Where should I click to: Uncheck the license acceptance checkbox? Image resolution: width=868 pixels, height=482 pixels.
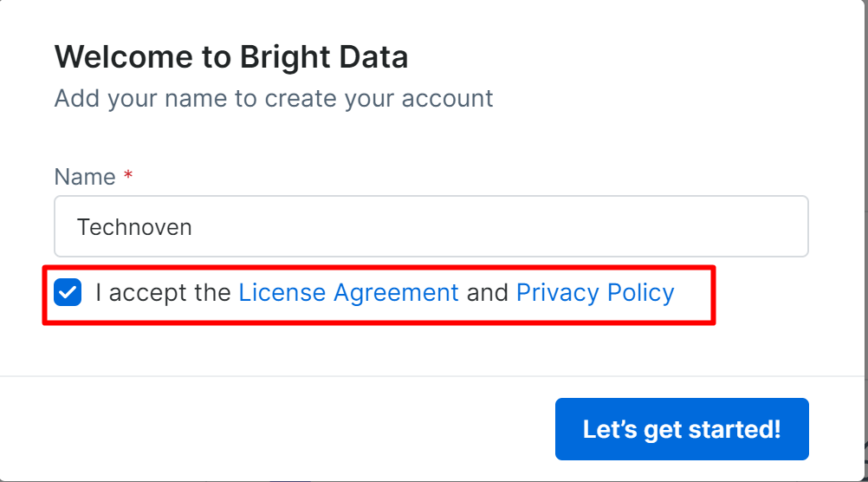coord(68,293)
